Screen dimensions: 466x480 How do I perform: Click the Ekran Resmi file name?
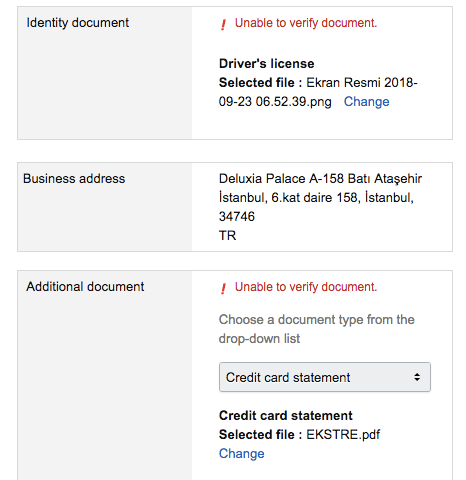tap(318, 92)
